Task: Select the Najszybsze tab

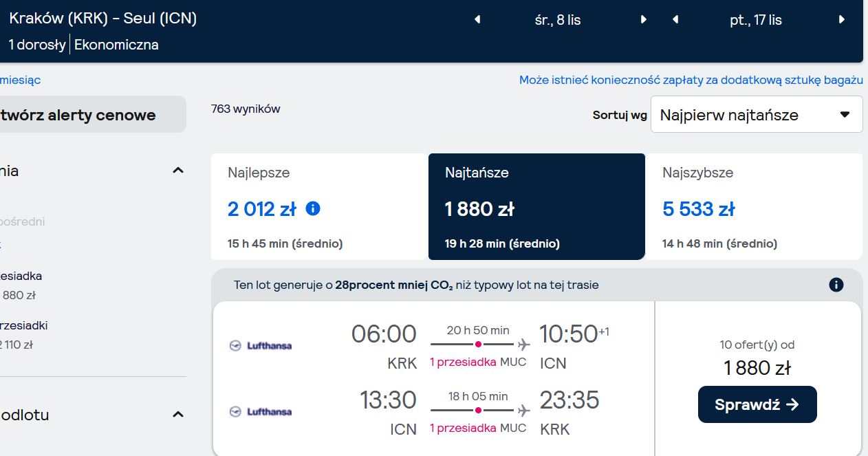Action: [x=754, y=206]
